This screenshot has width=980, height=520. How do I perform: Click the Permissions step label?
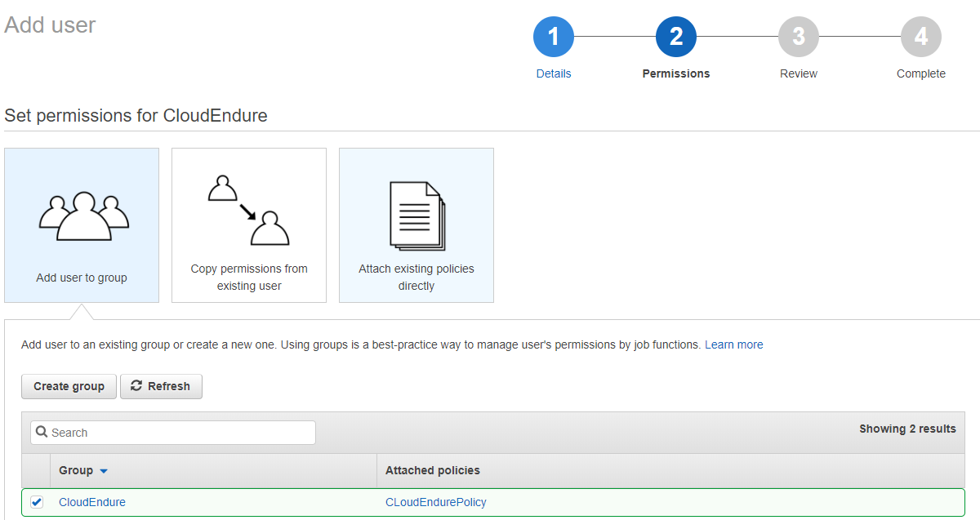676,73
